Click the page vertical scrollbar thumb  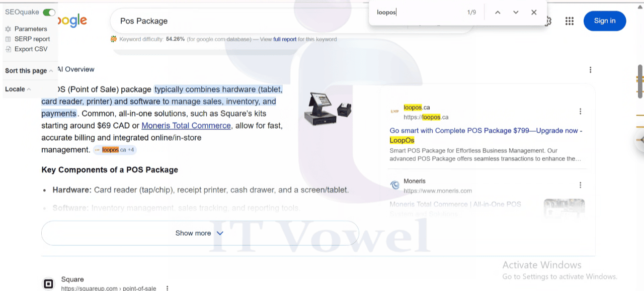click(x=640, y=81)
